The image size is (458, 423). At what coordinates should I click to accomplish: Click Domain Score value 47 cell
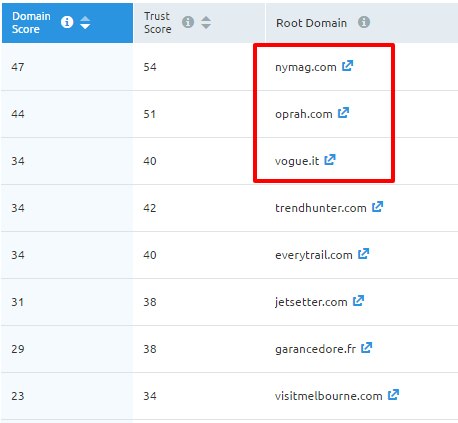(x=67, y=67)
